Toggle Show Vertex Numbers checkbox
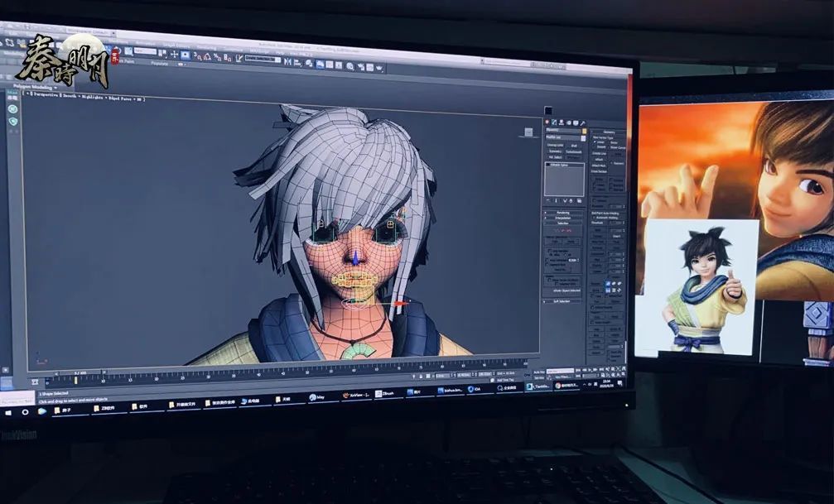The height and width of the screenshot is (504, 834). (547, 280)
